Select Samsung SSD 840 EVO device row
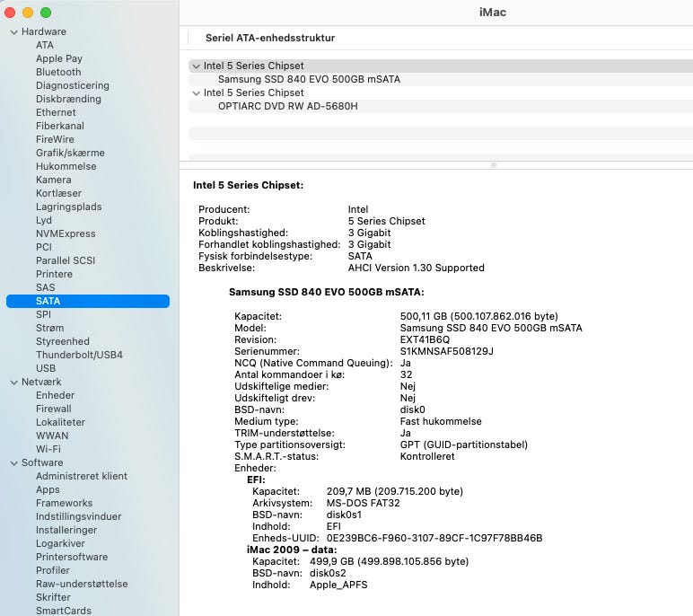The width and height of the screenshot is (693, 616). point(441,80)
